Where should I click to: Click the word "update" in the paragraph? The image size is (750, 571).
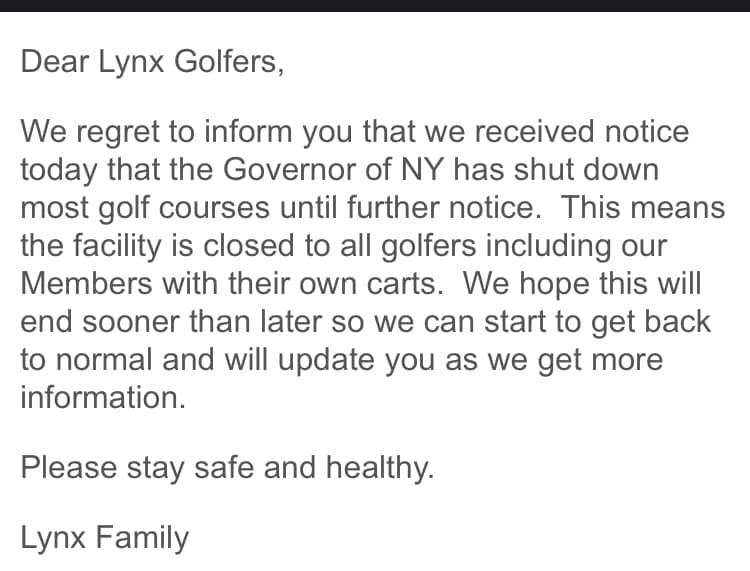[x=326, y=361]
